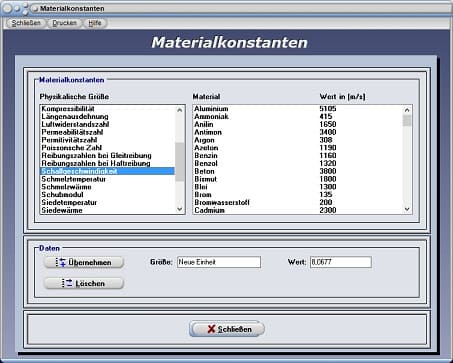Select Luftwiderstandszahl in the list
Screen dimensions: 453x363
click(107, 124)
